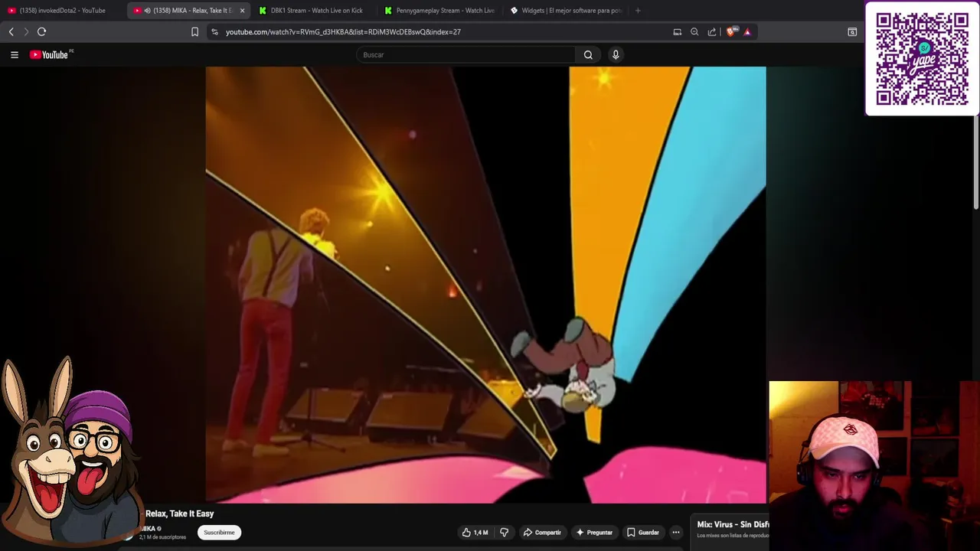Click the Relax, Take It Easy title

coord(179,514)
